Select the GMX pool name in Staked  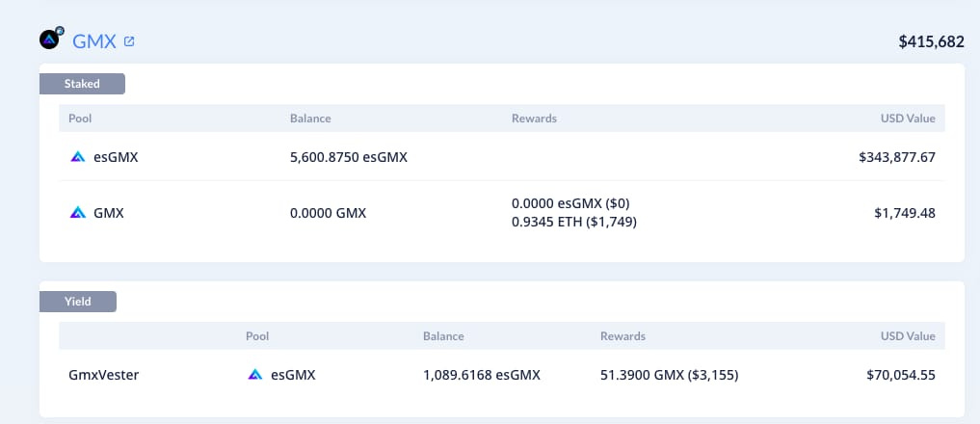109,213
